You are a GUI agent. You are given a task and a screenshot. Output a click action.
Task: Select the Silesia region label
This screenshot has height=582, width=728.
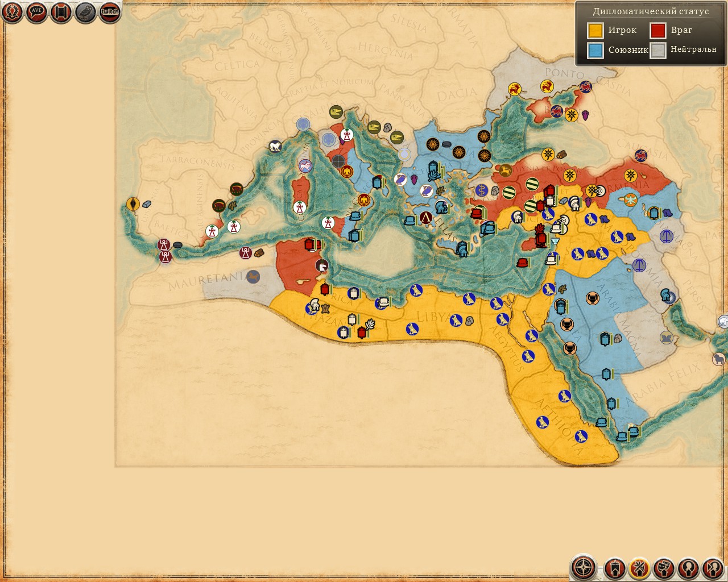[x=409, y=23]
